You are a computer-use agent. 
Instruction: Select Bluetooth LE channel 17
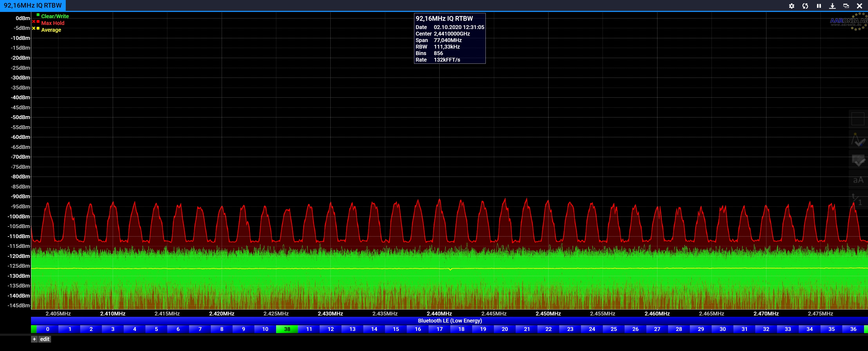pos(439,329)
